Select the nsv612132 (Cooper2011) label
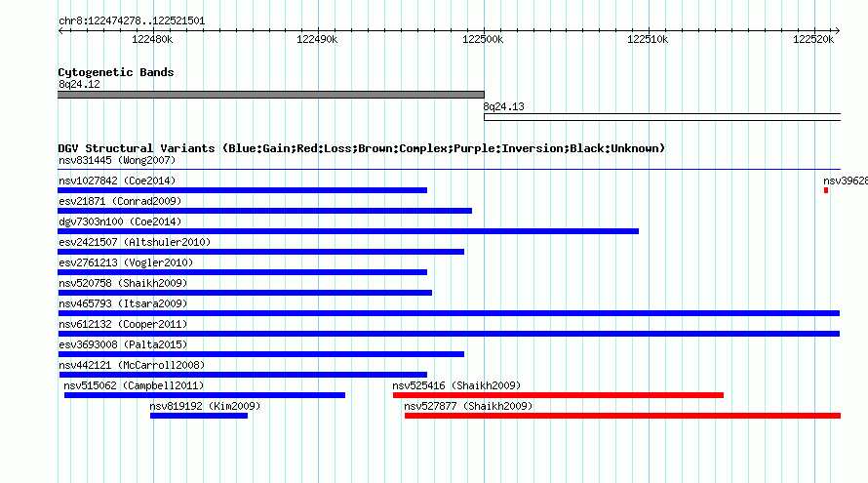 click(x=123, y=325)
